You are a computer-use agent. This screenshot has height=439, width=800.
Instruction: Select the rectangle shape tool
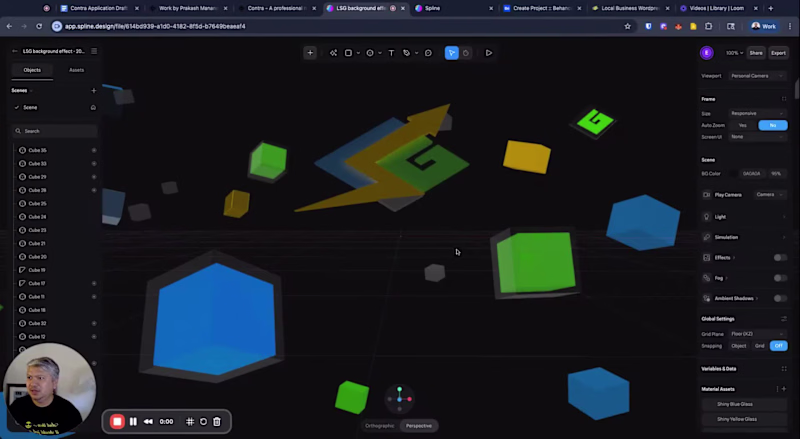(x=348, y=53)
